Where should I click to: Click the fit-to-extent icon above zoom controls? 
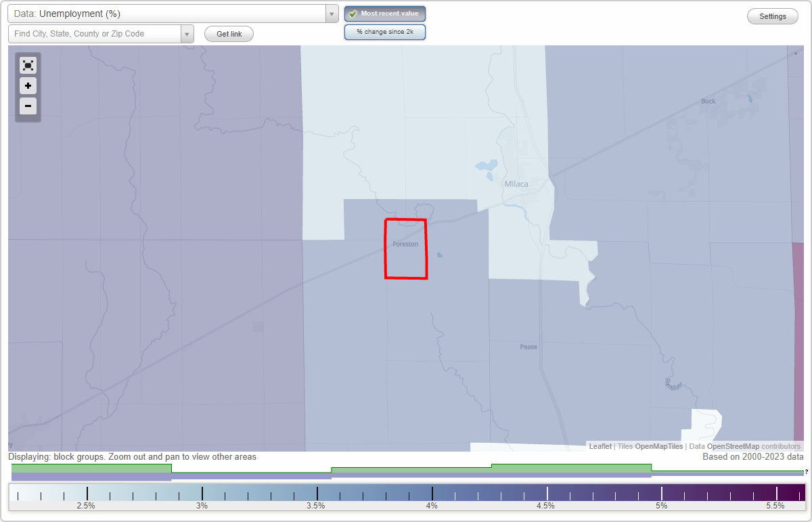[x=28, y=65]
